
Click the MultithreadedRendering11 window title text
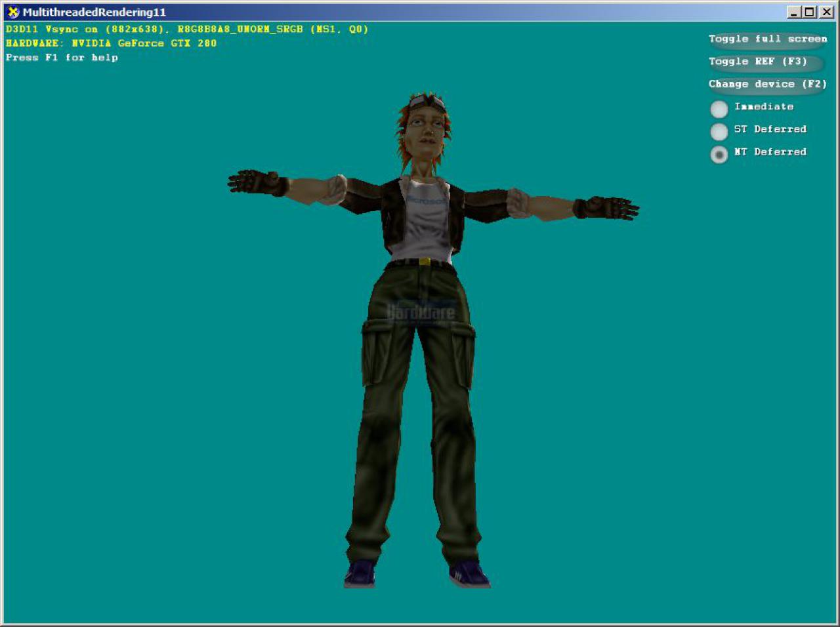coord(94,12)
